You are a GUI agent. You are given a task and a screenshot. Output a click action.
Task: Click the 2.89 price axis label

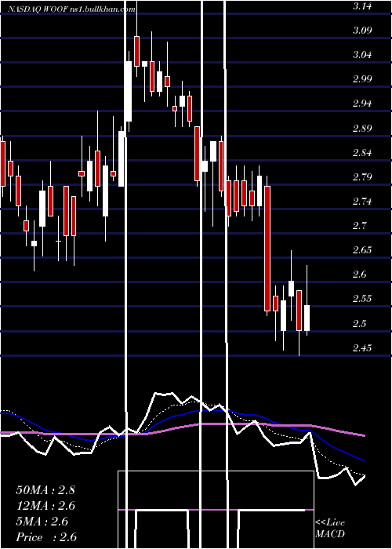[362, 129]
